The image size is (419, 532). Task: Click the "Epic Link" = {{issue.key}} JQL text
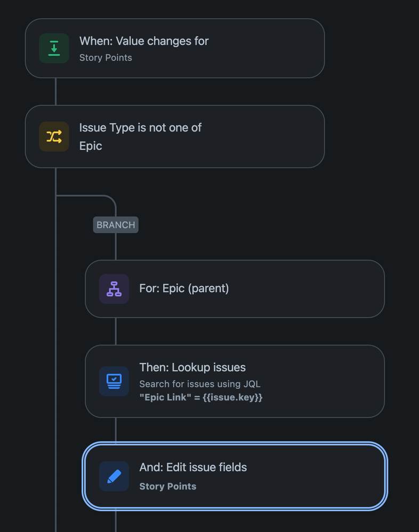pyautogui.click(x=201, y=397)
